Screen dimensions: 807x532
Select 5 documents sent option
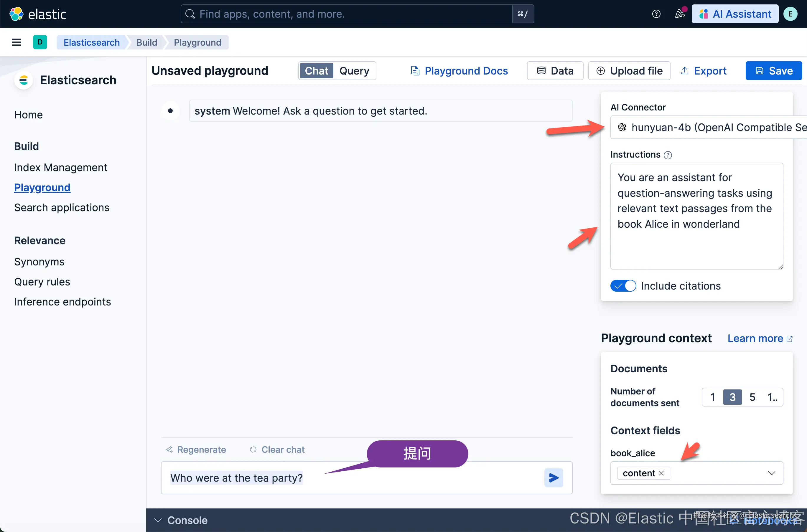point(752,397)
